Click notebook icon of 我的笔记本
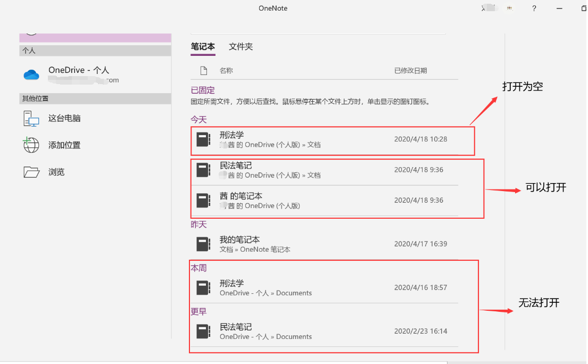588x364 pixels. [204, 244]
